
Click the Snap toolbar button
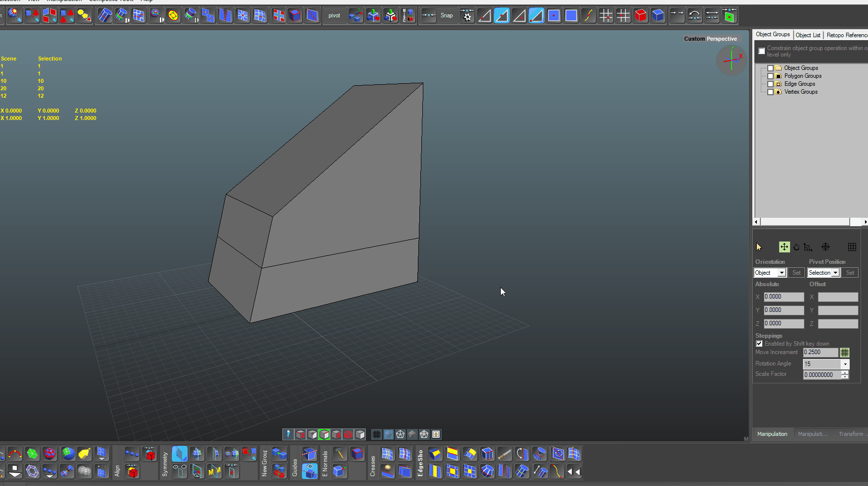[x=446, y=16]
